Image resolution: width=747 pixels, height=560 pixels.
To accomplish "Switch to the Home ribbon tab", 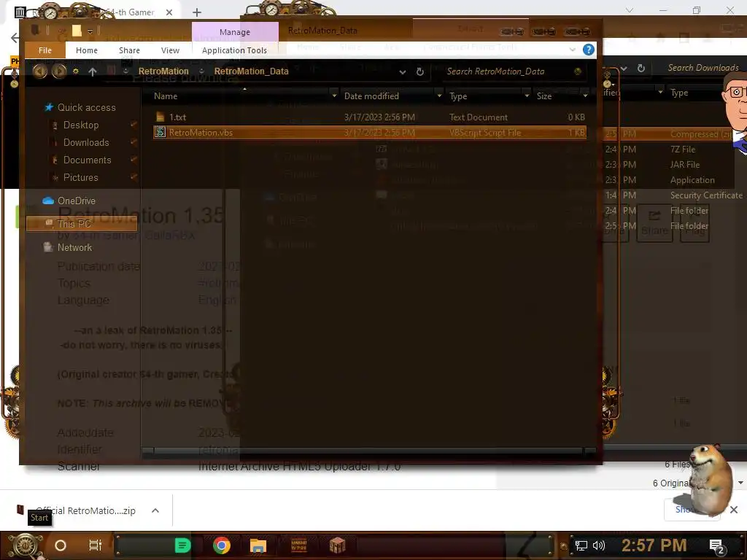I will pos(87,50).
